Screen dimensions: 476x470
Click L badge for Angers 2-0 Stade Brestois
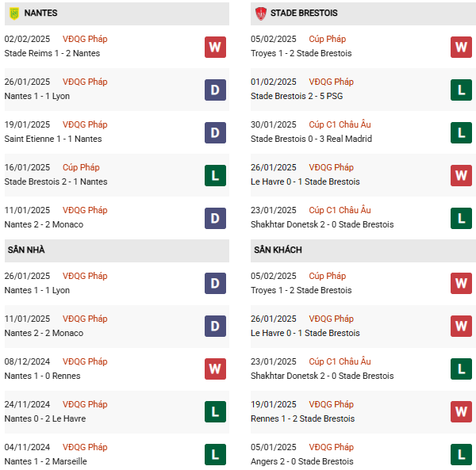click(462, 455)
